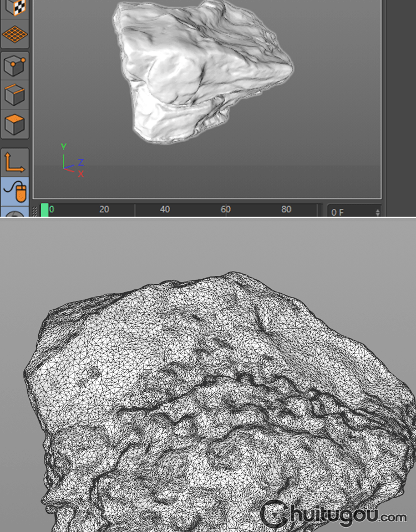The height and width of the screenshot is (532, 416).
Task: Switch to Polygons mode
Action: point(14,124)
